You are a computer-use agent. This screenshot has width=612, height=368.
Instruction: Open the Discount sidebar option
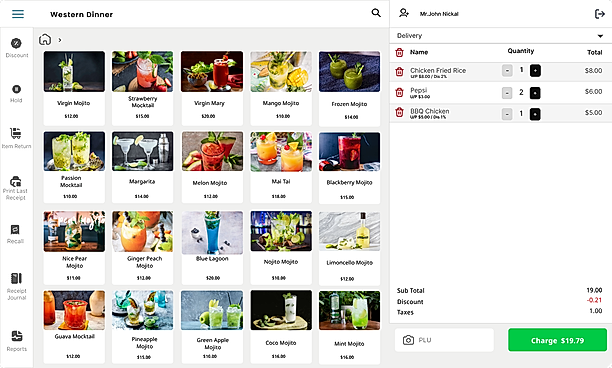pos(16,48)
